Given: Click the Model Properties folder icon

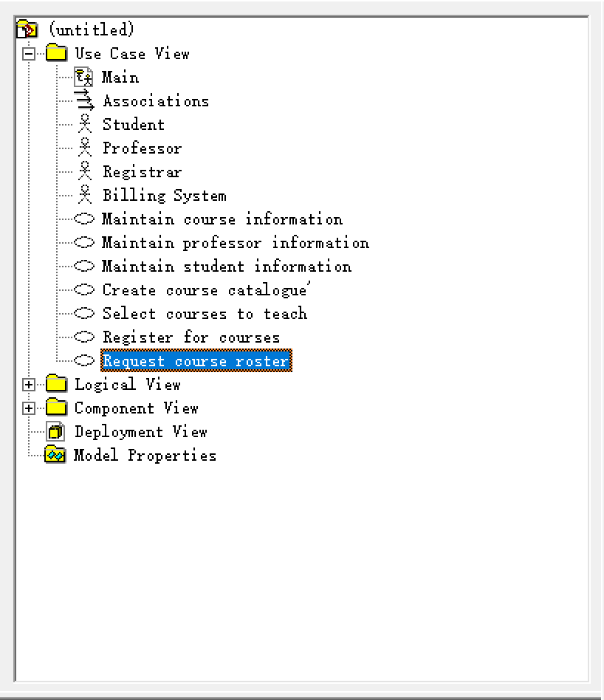Looking at the screenshot, I should (x=55, y=455).
